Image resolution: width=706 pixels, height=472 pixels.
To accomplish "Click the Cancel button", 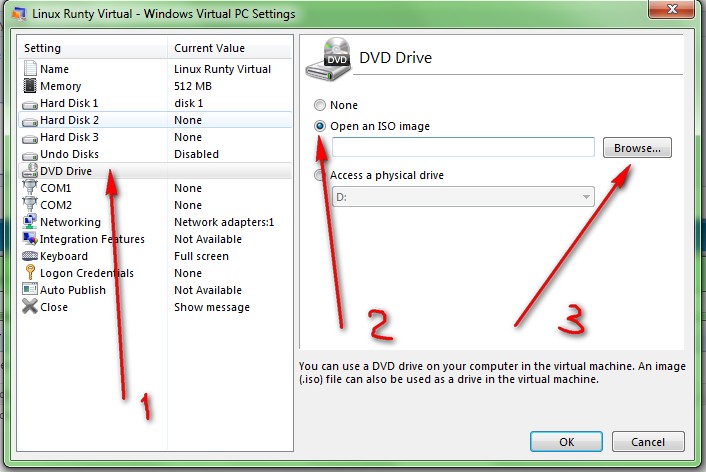I will [648, 442].
